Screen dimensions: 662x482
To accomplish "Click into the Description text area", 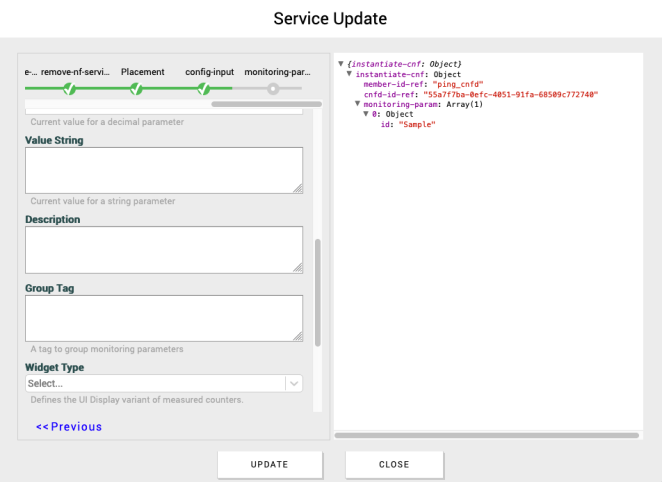I will [163, 249].
